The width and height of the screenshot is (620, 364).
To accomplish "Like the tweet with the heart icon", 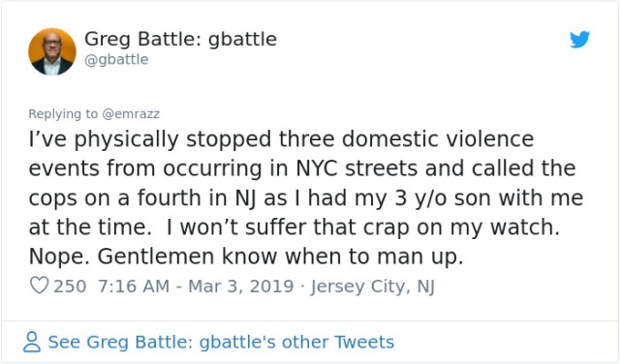I will pyautogui.click(x=39, y=286).
